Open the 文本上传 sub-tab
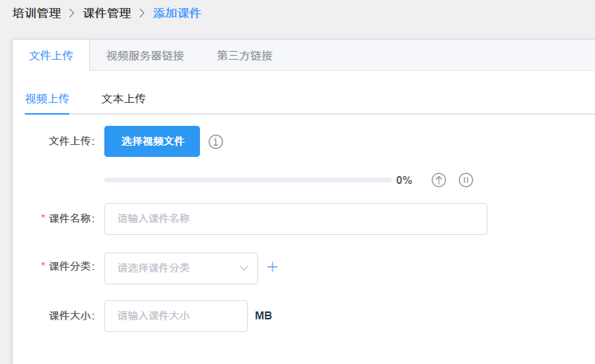This screenshot has width=595, height=364. tap(123, 99)
